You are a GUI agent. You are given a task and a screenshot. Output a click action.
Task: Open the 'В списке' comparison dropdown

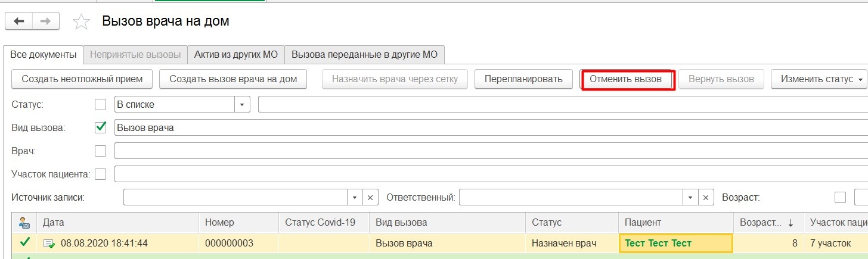(242, 105)
